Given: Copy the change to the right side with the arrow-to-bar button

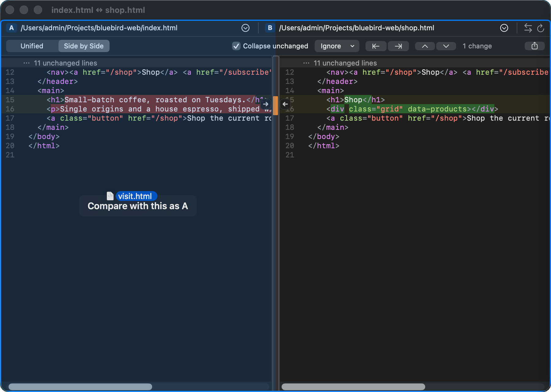Looking at the screenshot, I should click(x=398, y=46).
